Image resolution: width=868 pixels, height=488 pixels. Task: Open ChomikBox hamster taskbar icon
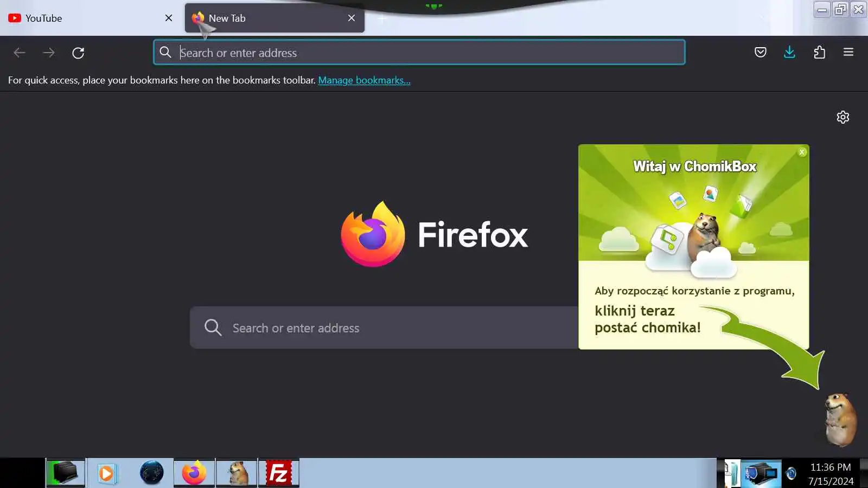point(237,473)
